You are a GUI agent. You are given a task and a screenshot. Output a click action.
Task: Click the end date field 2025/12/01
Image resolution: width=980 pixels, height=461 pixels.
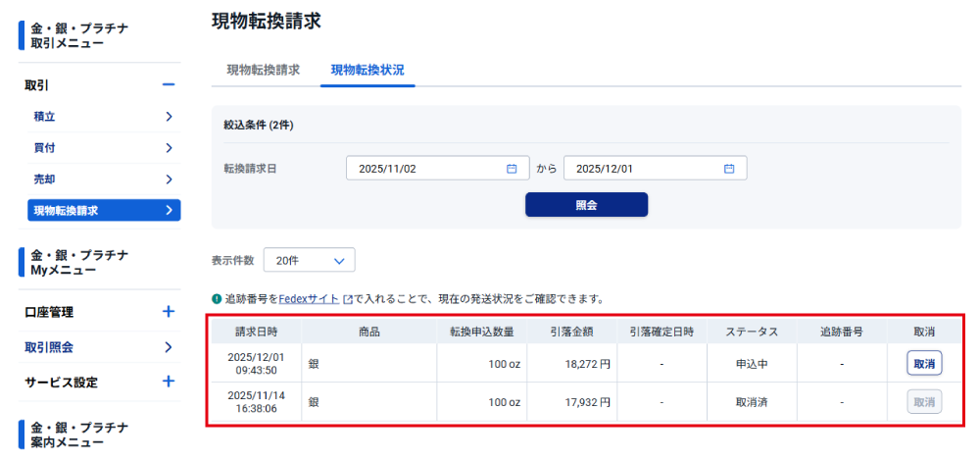pos(642,169)
